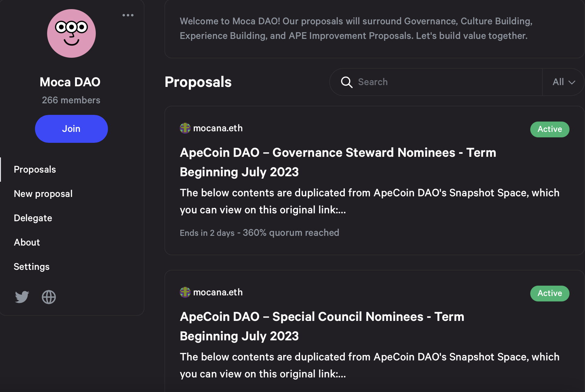Open the Governance Steward Nominees proposal
The height and width of the screenshot is (392, 585).
tap(337, 162)
